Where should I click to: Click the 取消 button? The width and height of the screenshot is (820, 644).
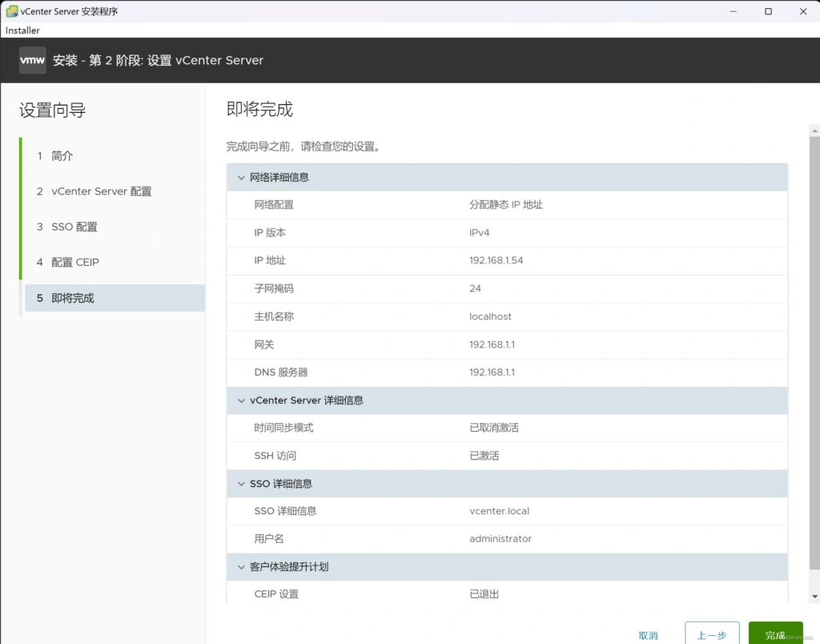click(649, 635)
